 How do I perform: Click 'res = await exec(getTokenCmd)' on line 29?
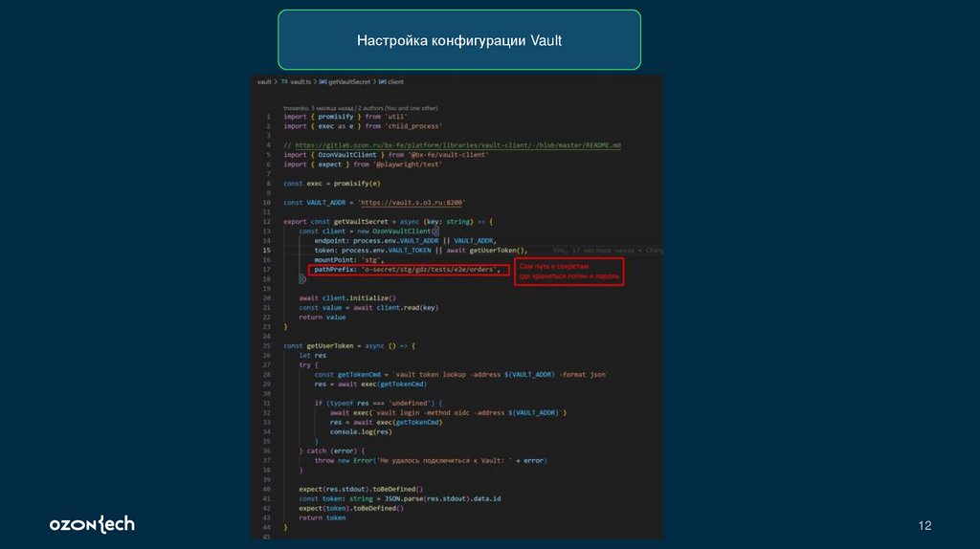(x=370, y=384)
